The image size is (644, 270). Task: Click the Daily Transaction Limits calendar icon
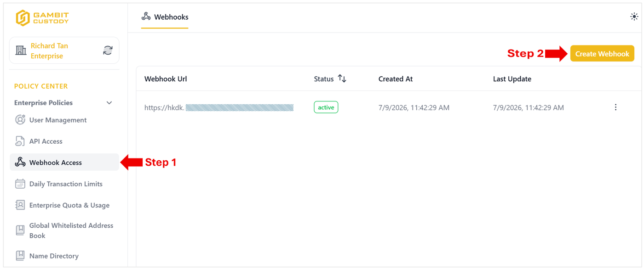[20, 184]
